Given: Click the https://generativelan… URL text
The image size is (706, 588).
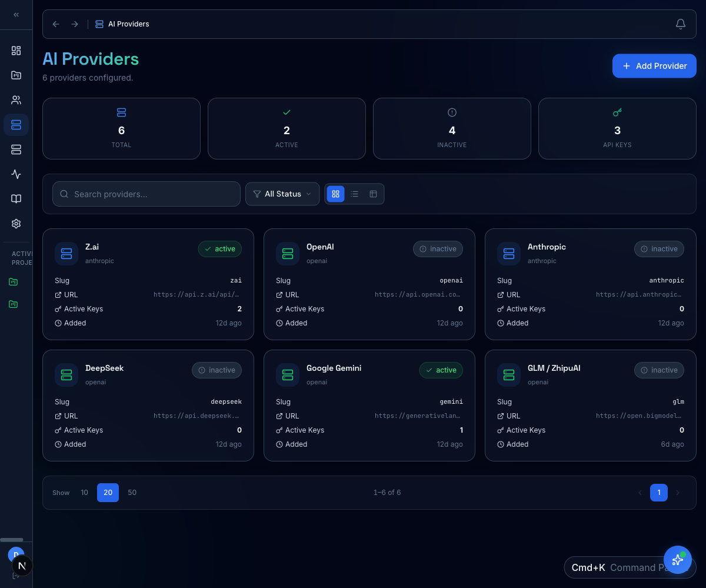Looking at the screenshot, I should tap(419, 416).
